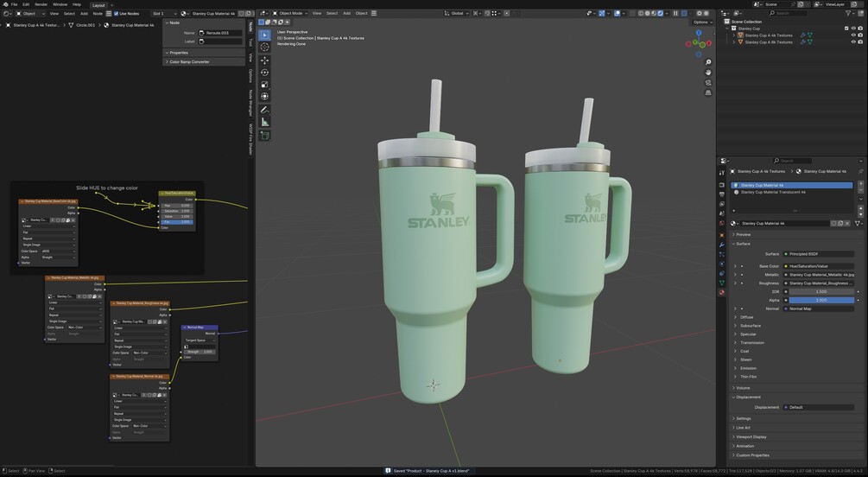Click the Select Box tool

click(x=265, y=35)
